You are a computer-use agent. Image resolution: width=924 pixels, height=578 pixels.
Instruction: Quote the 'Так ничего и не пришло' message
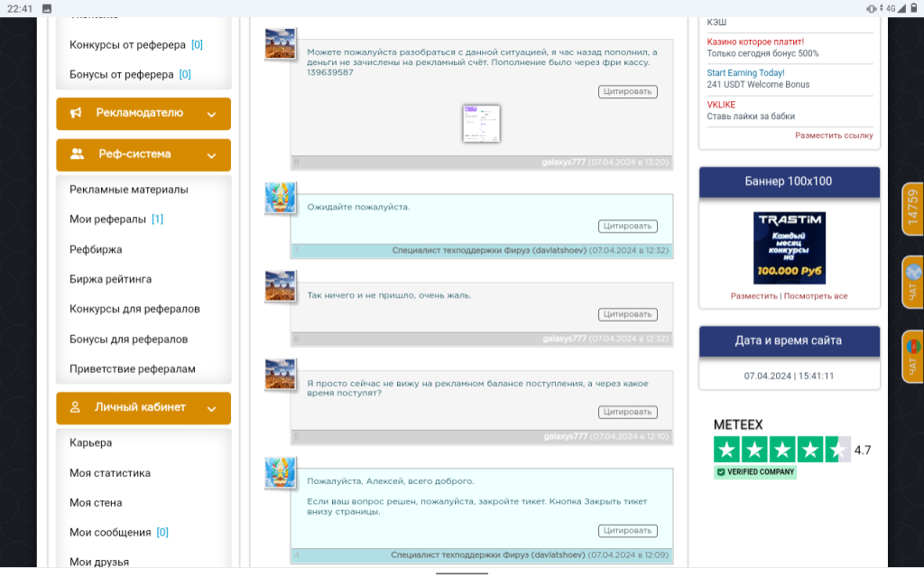tap(628, 314)
